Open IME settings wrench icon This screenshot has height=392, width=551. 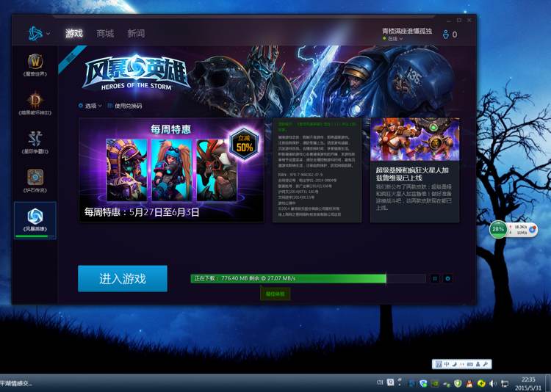(x=486, y=364)
